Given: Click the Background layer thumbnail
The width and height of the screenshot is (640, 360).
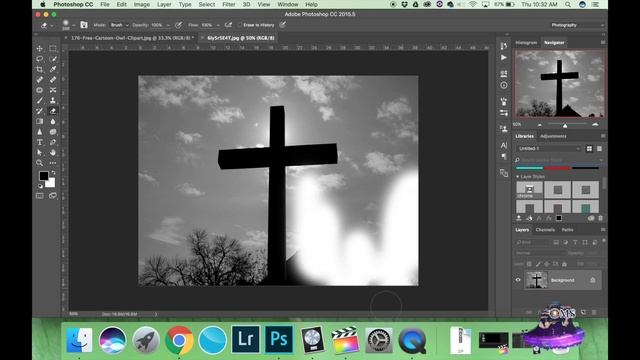Looking at the screenshot, I should point(536,280).
